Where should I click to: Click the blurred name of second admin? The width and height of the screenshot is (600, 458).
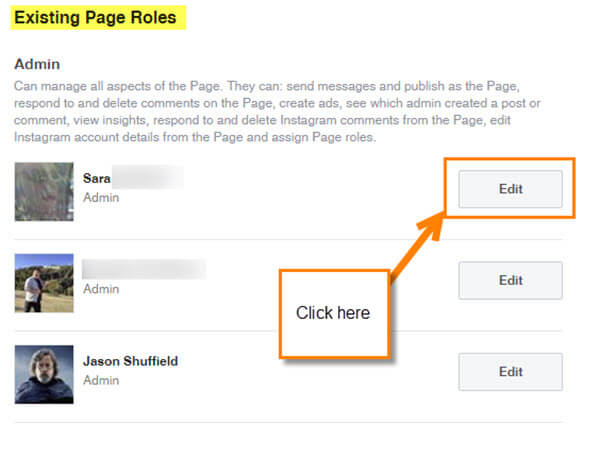pos(144,269)
